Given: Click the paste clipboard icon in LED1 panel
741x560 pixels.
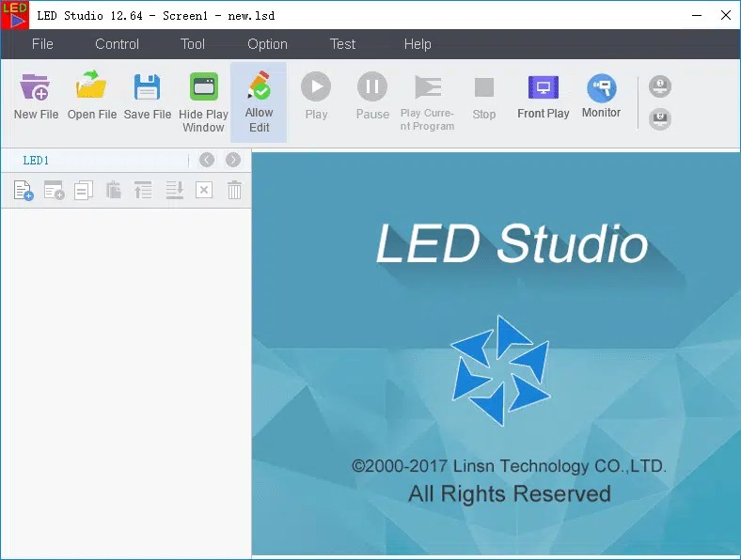Looking at the screenshot, I should 114,191.
